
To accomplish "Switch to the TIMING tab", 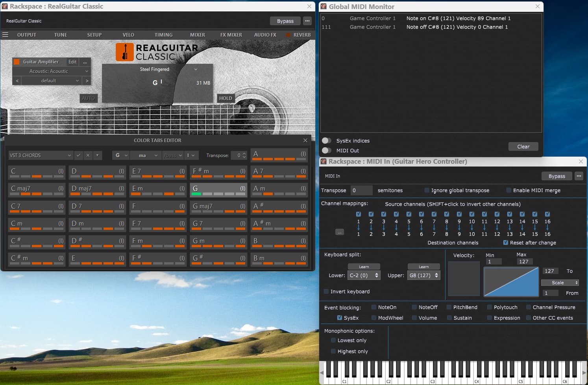I will coord(163,35).
